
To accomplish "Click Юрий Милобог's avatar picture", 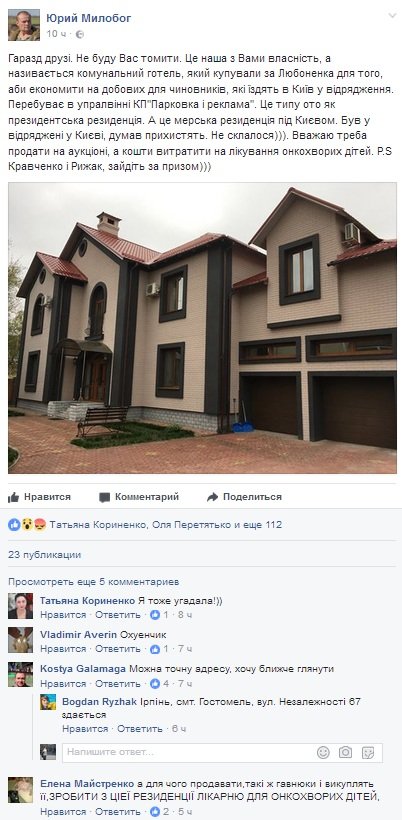I will click(x=24, y=25).
